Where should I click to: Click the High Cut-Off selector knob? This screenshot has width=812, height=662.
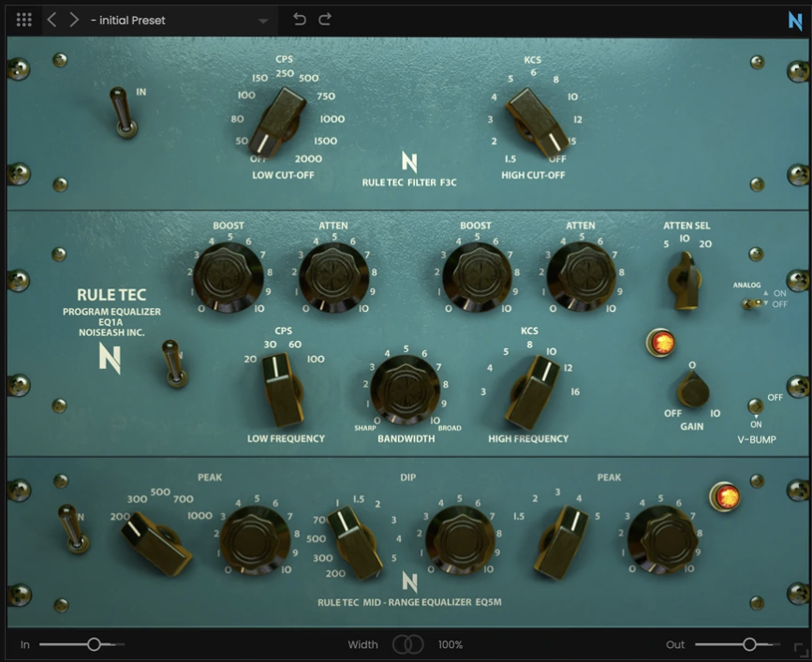coord(536,122)
